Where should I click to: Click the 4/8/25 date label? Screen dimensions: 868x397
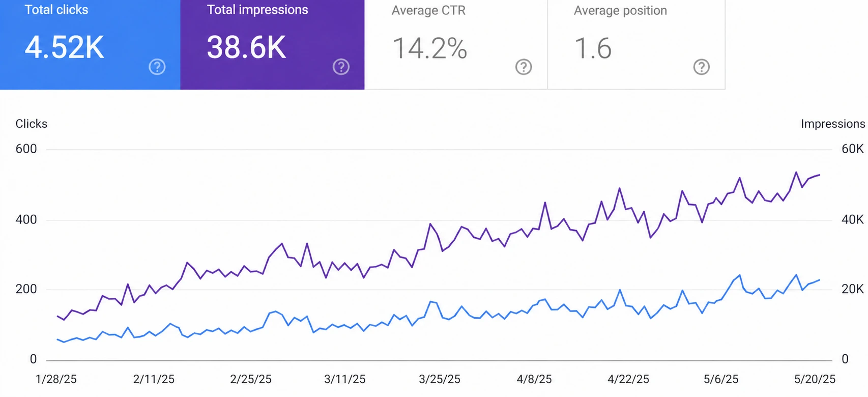(534, 379)
